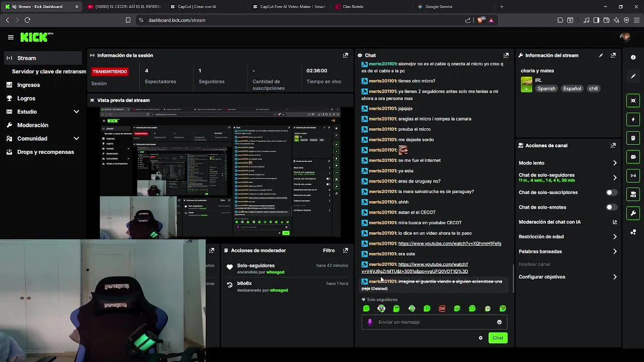Screen dimensions: 644x362
Task: Edit stream info with the pencil in the panel header
Action: 601,55
